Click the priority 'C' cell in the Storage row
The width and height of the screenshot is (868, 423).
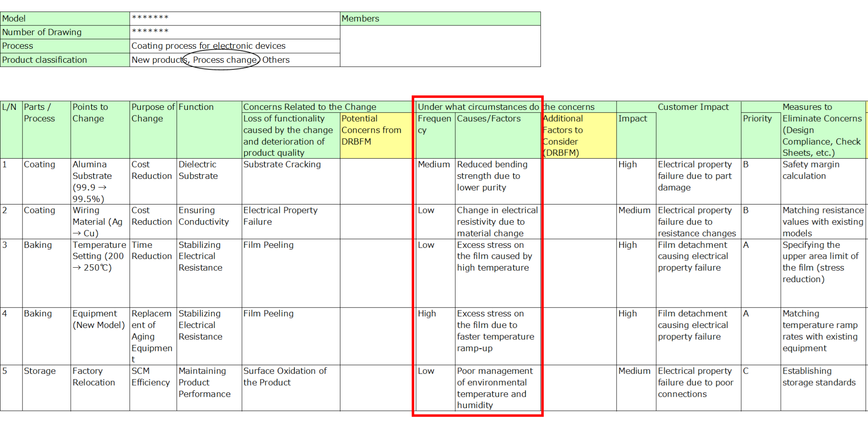pyautogui.click(x=760, y=387)
